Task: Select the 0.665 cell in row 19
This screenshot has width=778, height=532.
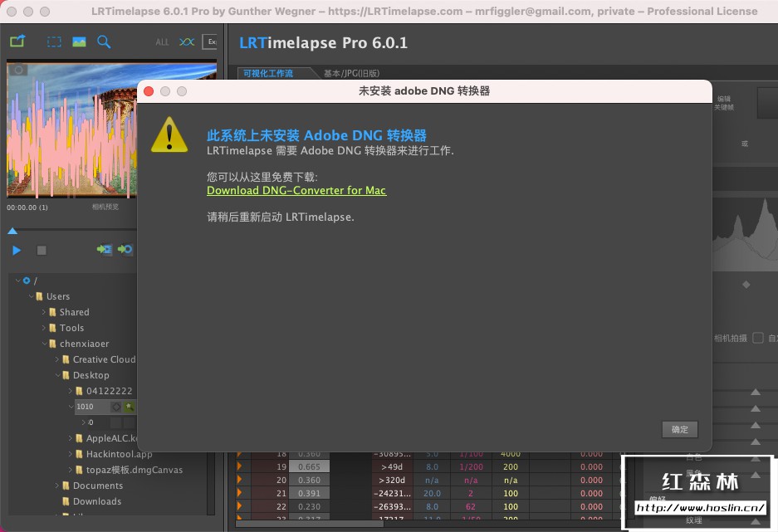Action: click(x=309, y=467)
